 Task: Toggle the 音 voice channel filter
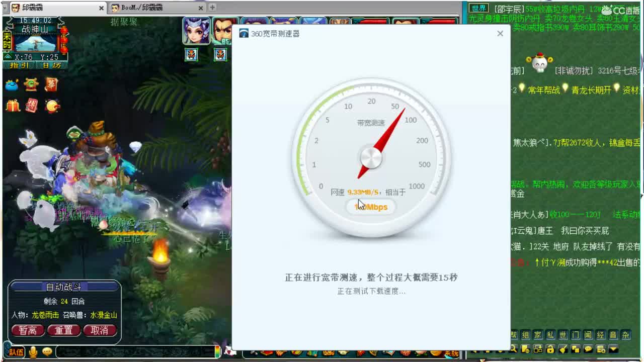click(x=613, y=335)
